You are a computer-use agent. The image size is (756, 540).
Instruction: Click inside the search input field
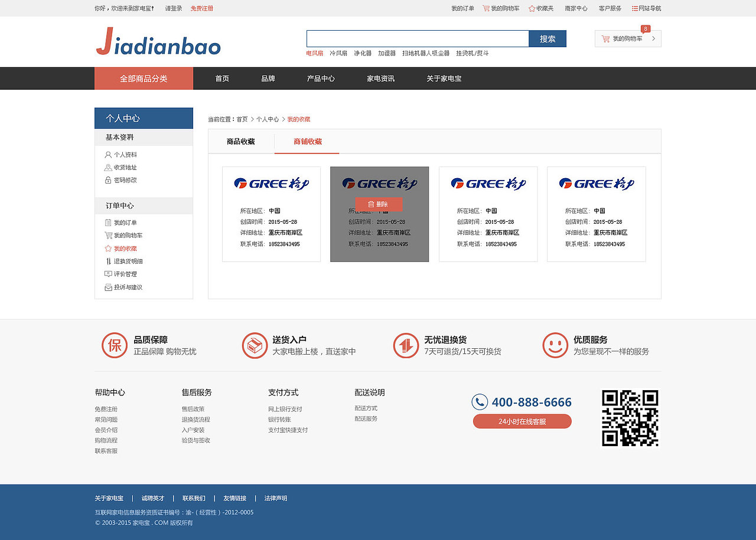[x=418, y=39]
